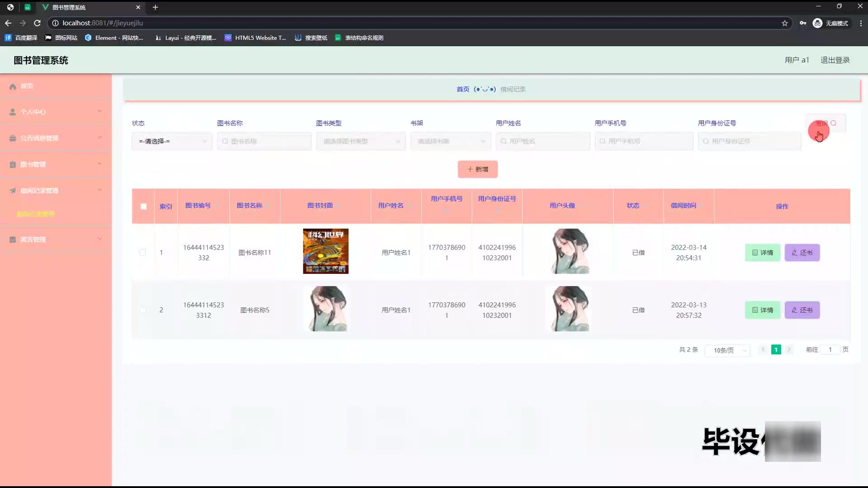Open the book cover thumbnail for 图书名称5
868x488 pixels.
click(325, 309)
